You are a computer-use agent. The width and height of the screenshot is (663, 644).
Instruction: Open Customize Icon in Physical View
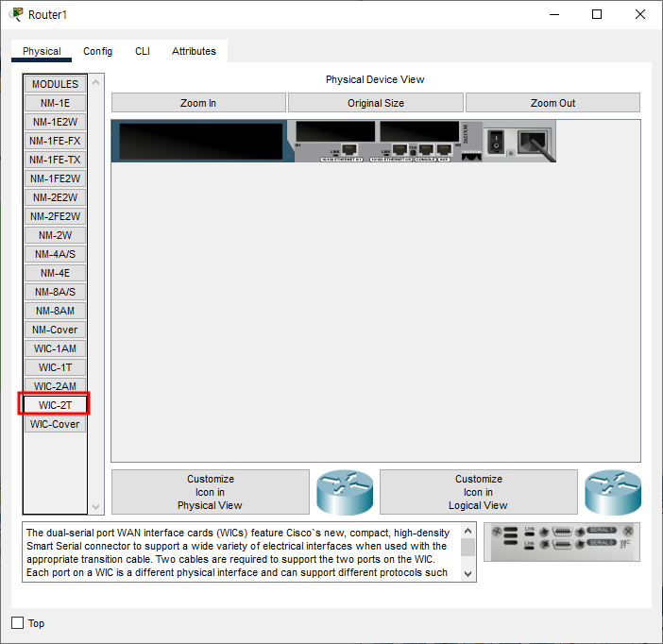(x=211, y=492)
